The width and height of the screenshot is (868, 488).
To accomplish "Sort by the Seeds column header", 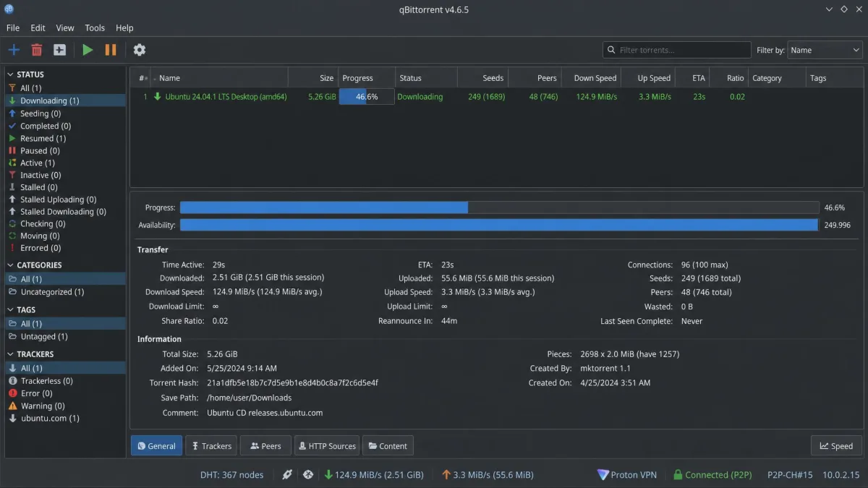I will 482,78.
